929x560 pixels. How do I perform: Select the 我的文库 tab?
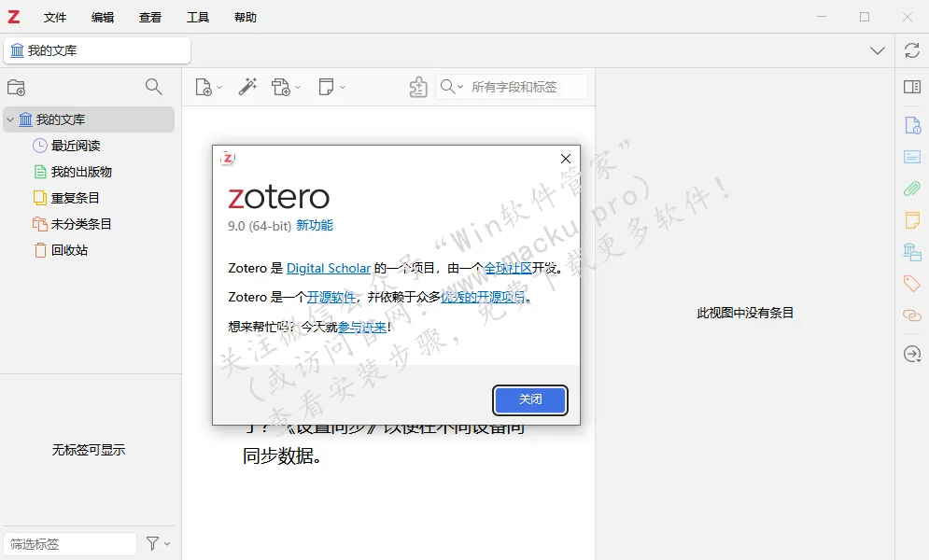coord(97,50)
